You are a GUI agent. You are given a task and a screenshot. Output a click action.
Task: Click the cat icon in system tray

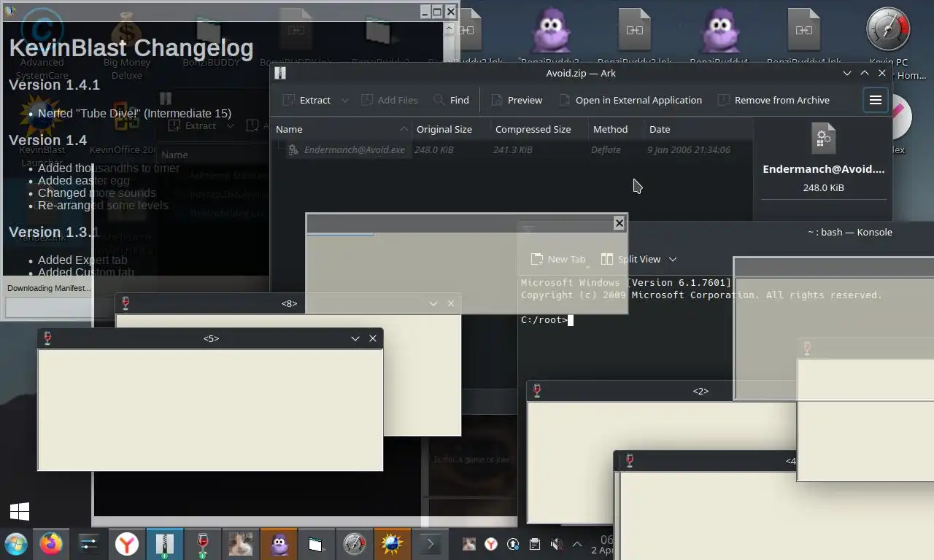469,544
